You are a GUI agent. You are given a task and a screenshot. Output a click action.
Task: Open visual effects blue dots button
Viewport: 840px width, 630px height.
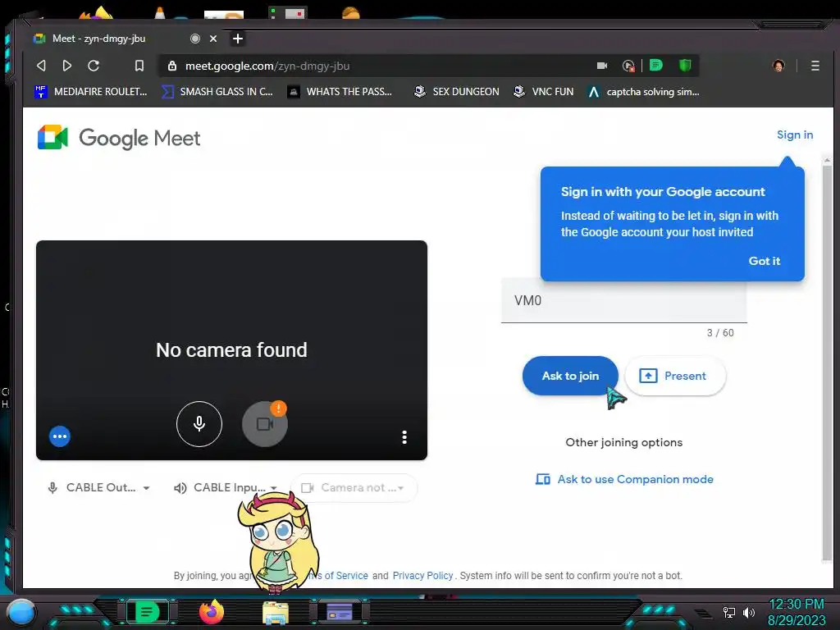pyautogui.click(x=60, y=436)
